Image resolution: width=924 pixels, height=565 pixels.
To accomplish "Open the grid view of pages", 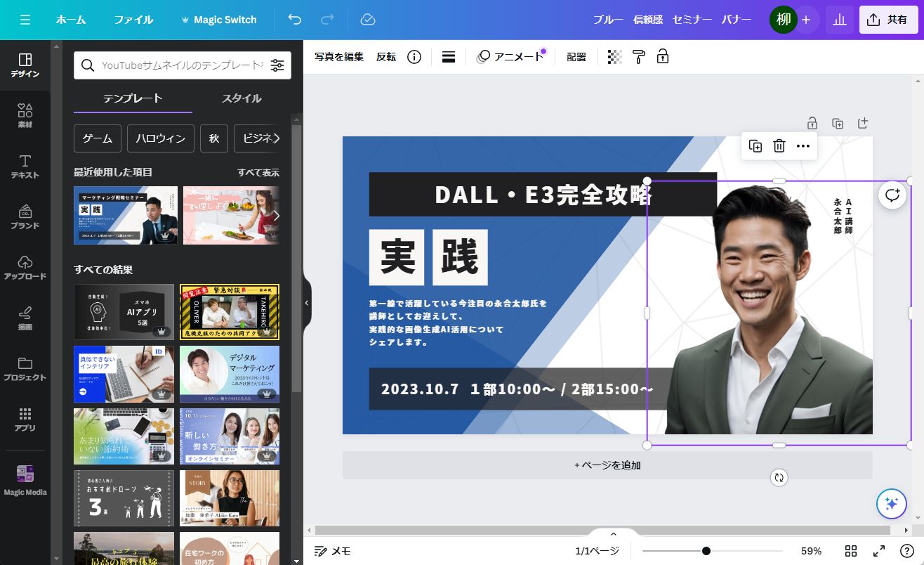I will 851,551.
